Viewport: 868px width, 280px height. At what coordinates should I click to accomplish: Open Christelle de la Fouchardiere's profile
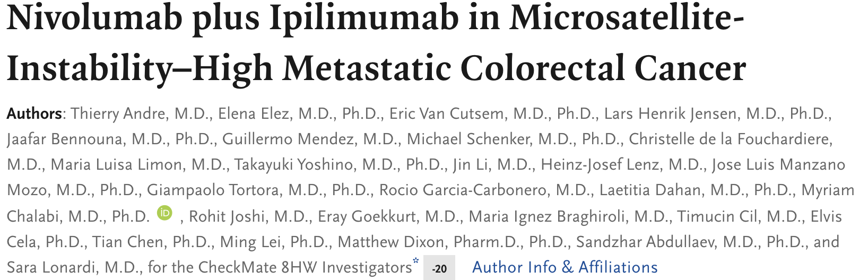tap(730, 139)
